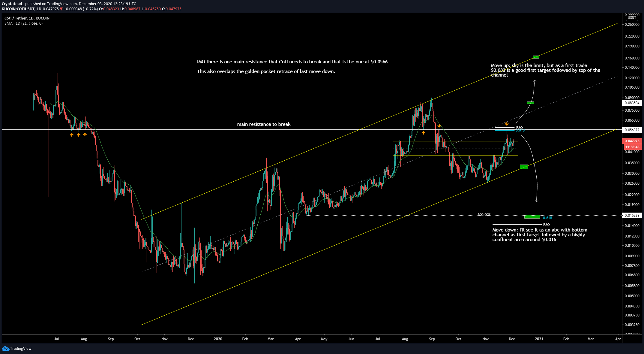The height and width of the screenshot is (354, 644).
Task: Click the 0.056372 price axis label
Action: click(x=632, y=130)
